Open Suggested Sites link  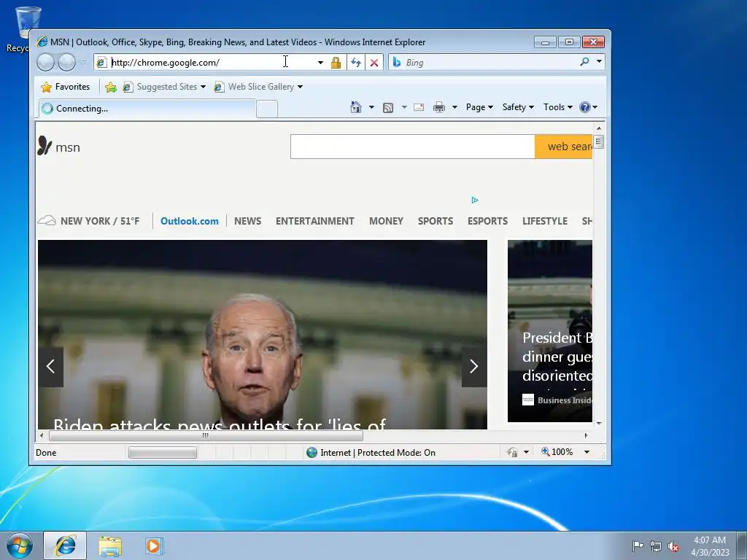pyautogui.click(x=164, y=87)
